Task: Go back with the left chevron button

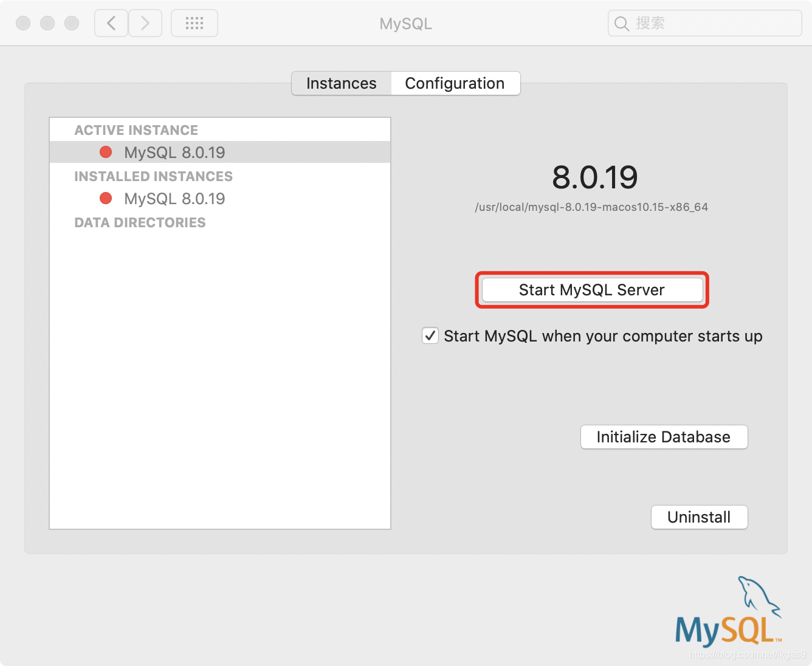Action: click(x=111, y=23)
